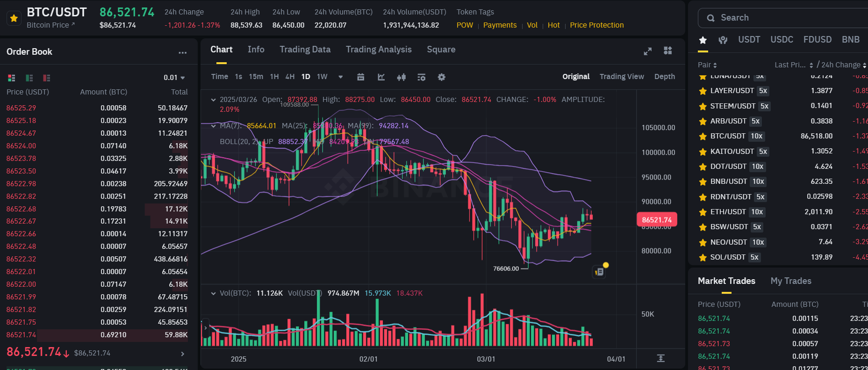Open the multi-chart layout grid icon
Screen dimensions: 868x370
(x=668, y=51)
